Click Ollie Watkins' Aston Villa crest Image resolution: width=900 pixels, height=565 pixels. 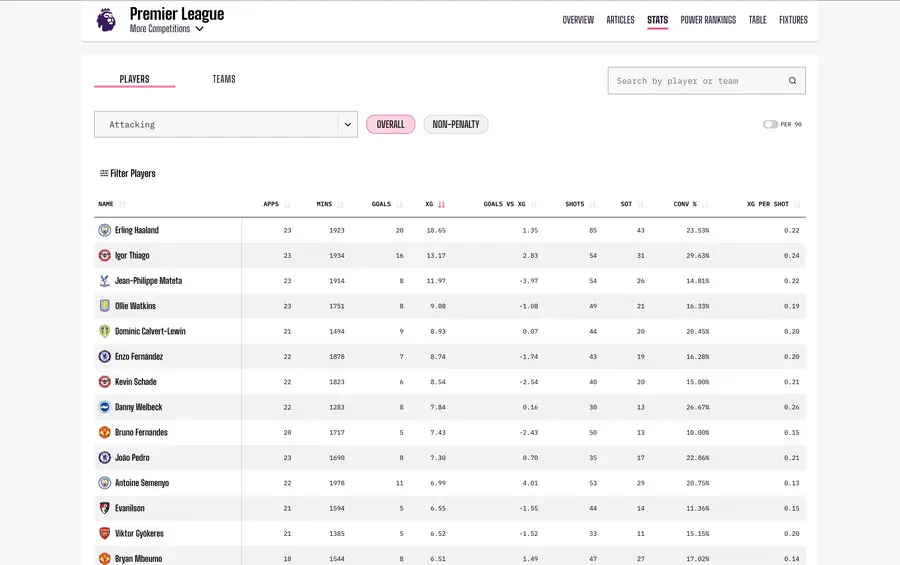[104, 306]
